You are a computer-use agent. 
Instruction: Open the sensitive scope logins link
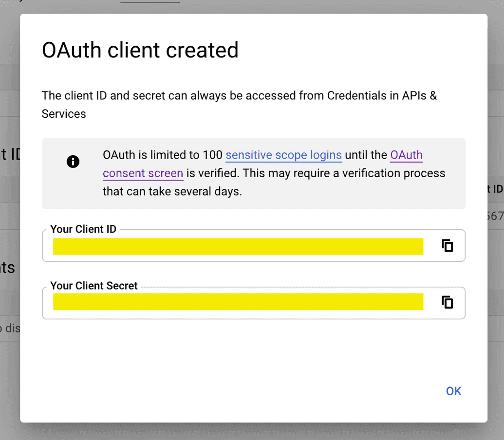(283, 155)
